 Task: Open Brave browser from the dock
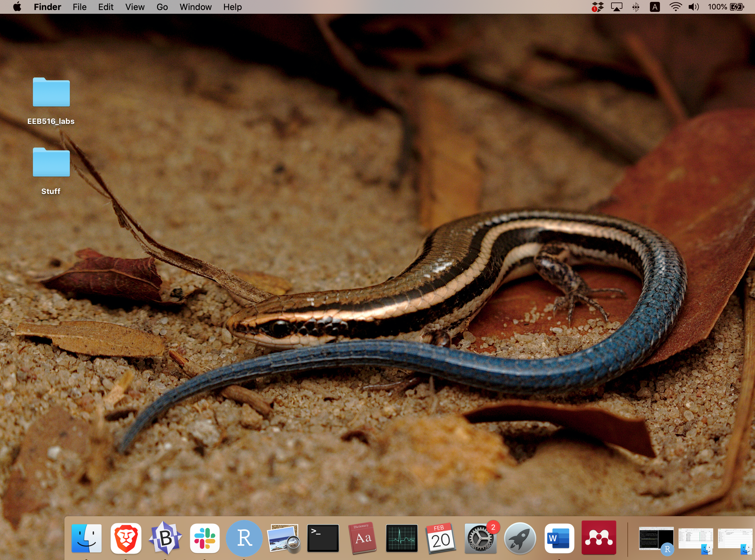pyautogui.click(x=126, y=538)
